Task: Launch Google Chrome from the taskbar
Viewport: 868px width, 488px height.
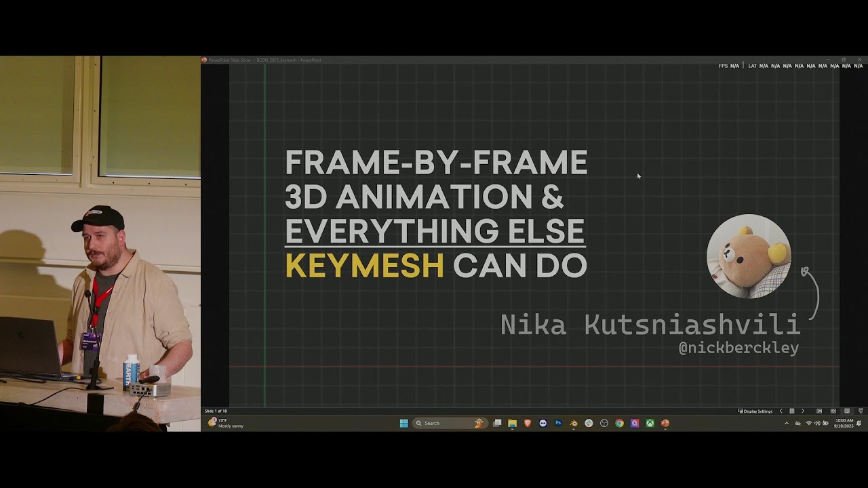Action: (x=619, y=423)
